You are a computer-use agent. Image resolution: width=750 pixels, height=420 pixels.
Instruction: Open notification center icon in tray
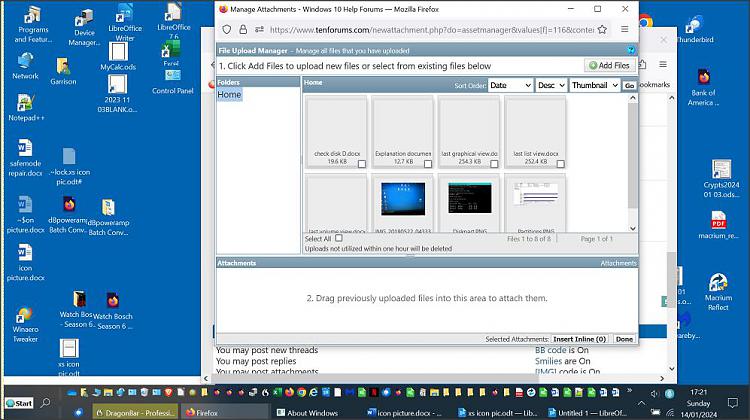point(732,403)
